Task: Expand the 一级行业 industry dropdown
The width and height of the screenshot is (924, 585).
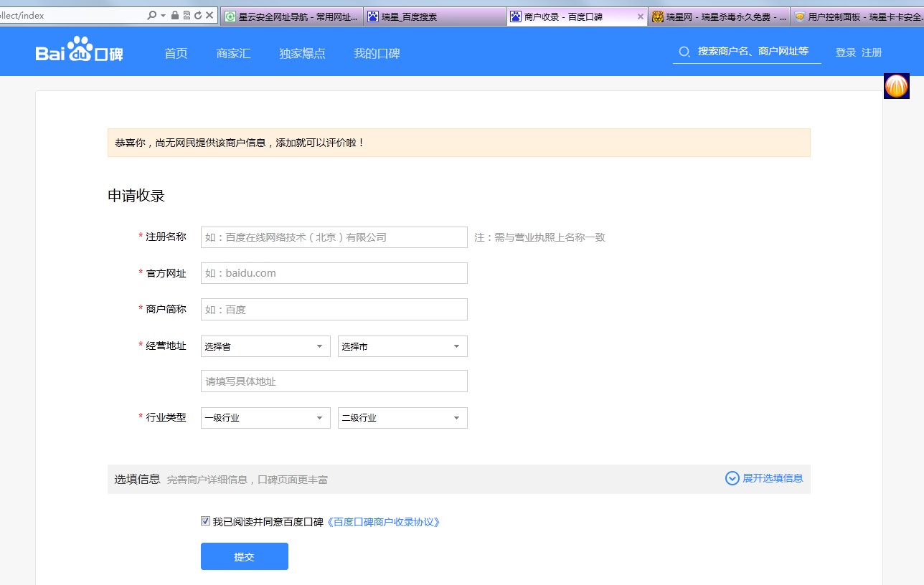Action: (x=265, y=418)
